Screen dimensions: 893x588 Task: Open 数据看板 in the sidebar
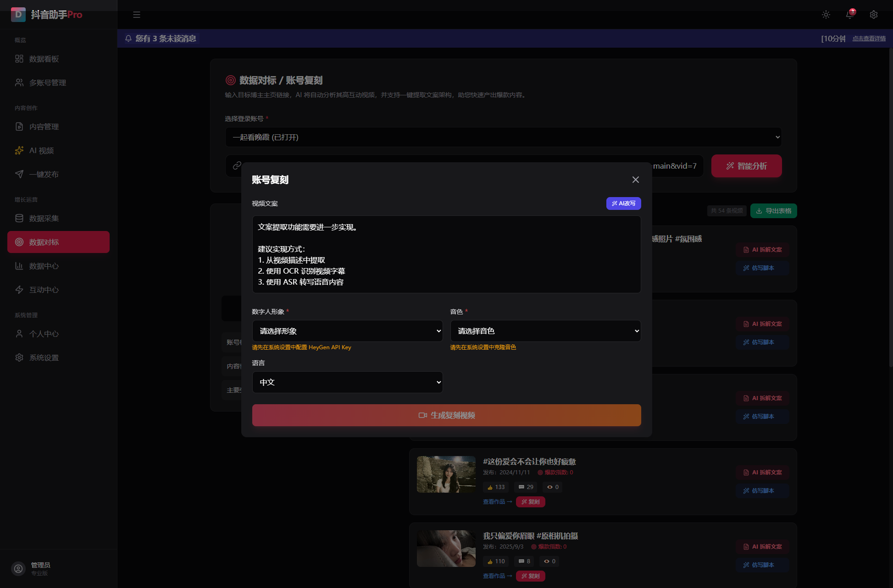pyautogui.click(x=44, y=59)
